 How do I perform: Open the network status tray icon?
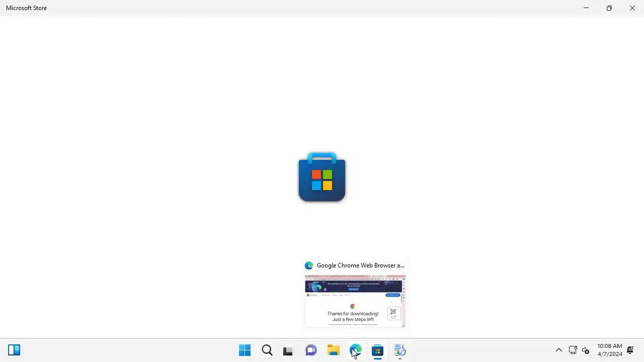[573, 350]
